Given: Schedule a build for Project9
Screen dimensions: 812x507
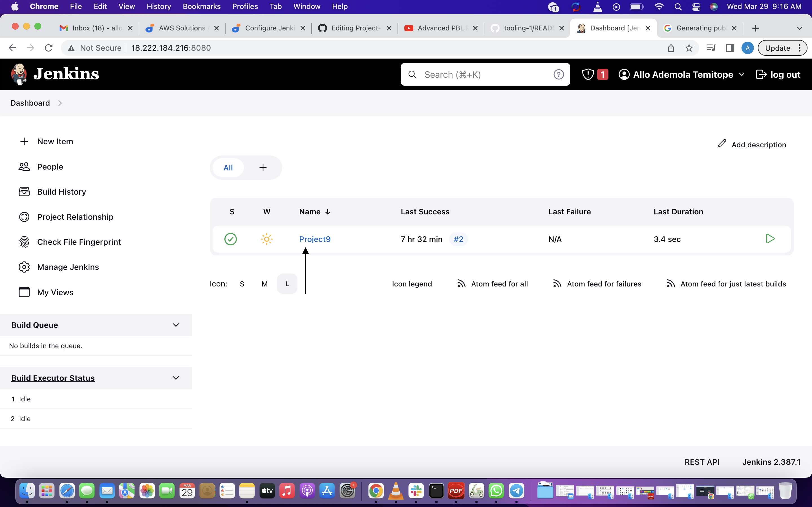Looking at the screenshot, I should [770, 239].
